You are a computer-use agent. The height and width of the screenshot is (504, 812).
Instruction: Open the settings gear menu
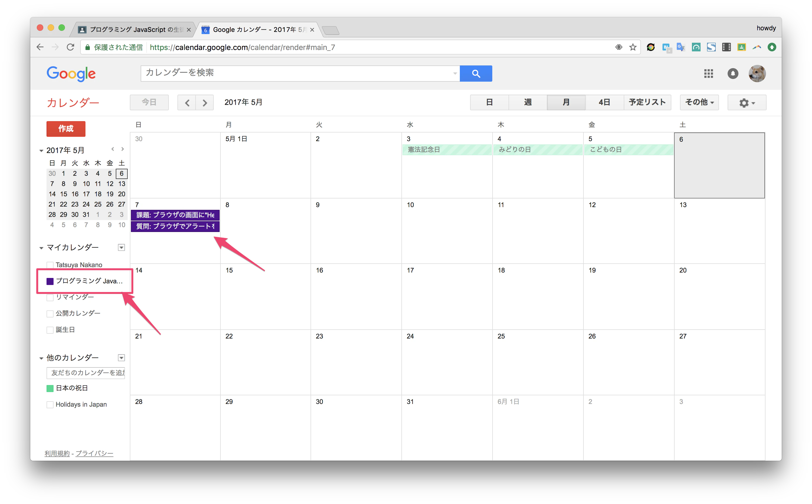click(x=747, y=102)
